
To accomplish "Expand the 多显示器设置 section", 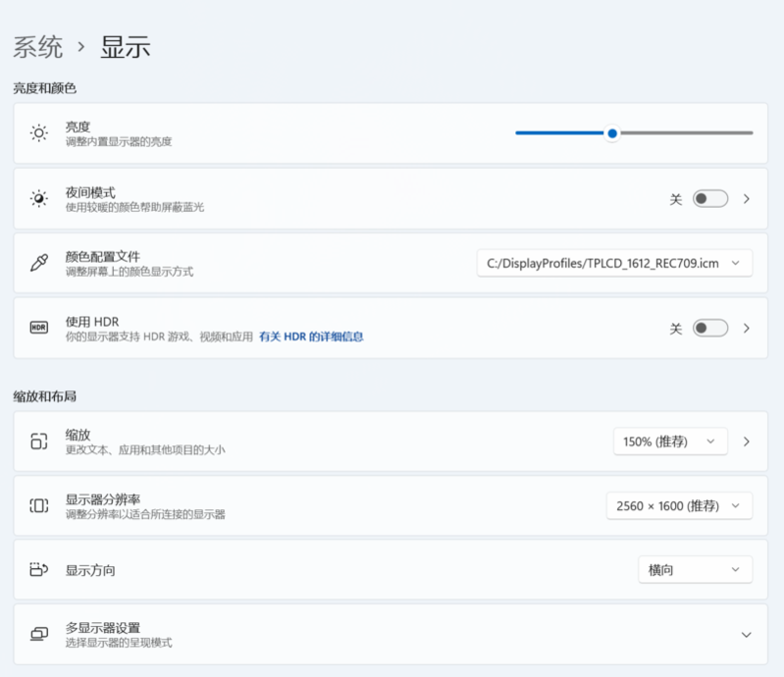I will 746,635.
